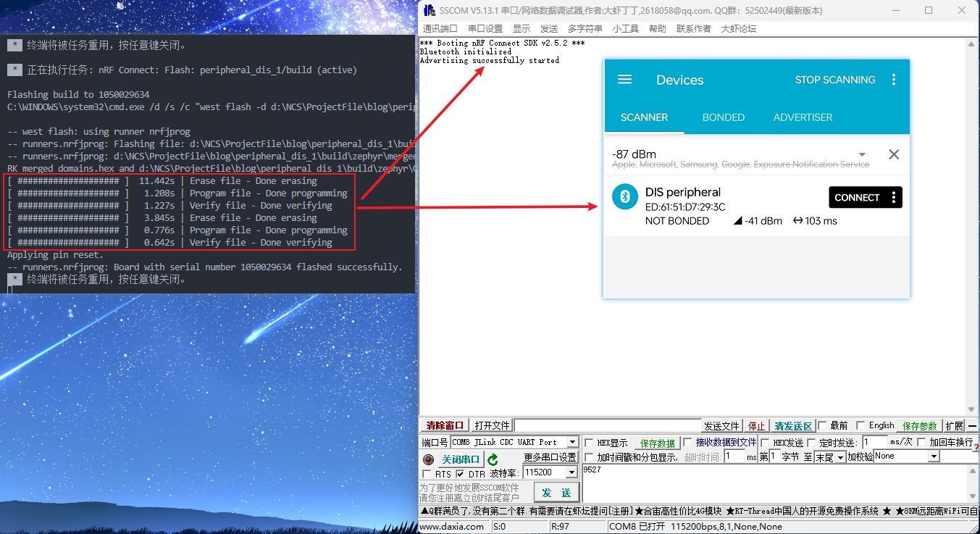Toggle the HEX显示 checkbox
This screenshot has height=534, width=980.
point(590,443)
